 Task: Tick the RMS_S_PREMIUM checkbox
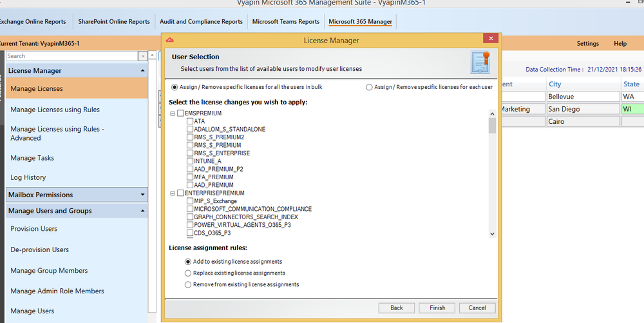(x=190, y=145)
